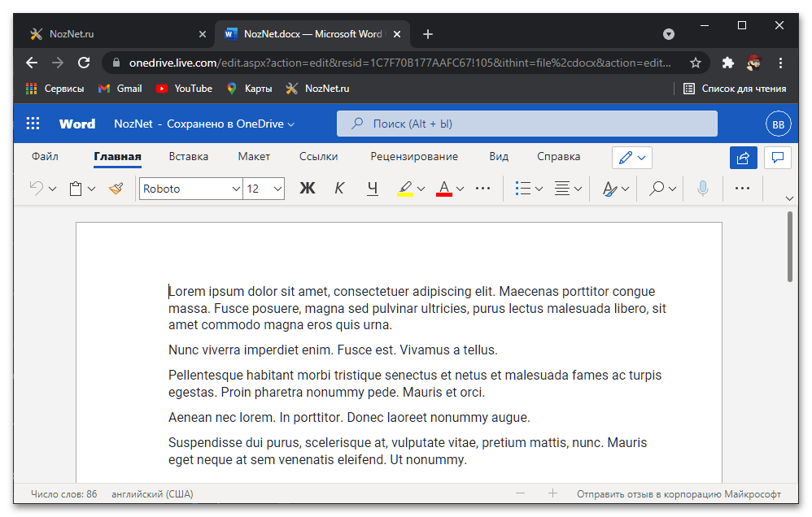Switch to the Вид tab

[x=499, y=156]
